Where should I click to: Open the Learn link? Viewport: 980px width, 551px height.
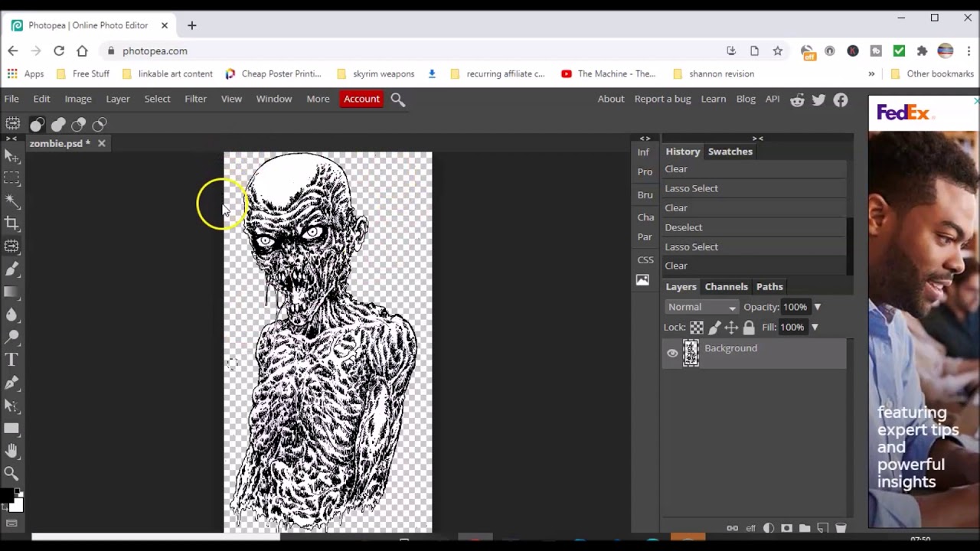click(x=713, y=99)
